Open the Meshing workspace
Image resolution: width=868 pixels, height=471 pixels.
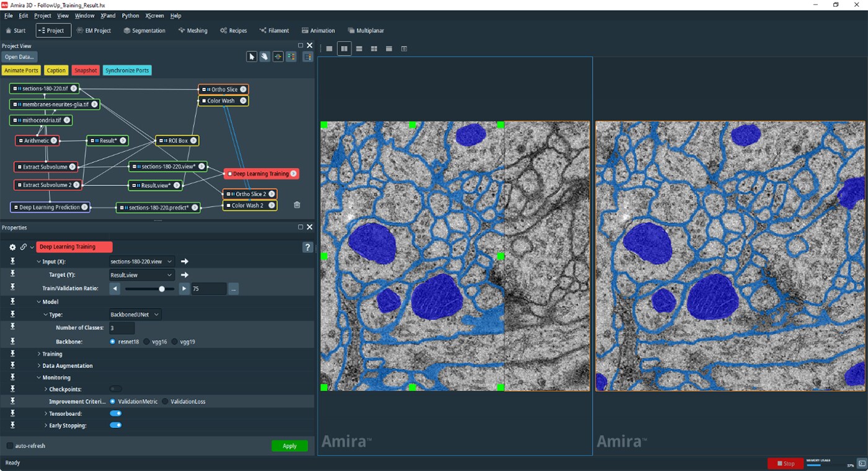pos(193,30)
